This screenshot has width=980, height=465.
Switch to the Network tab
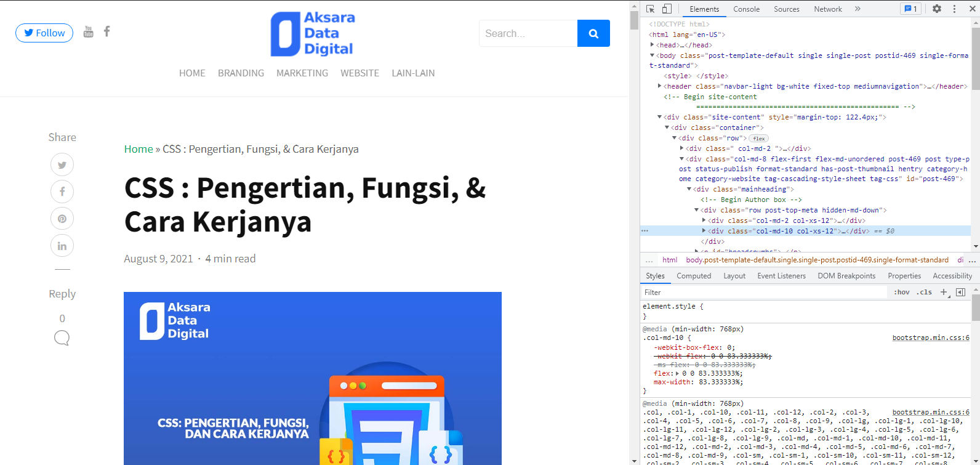coord(828,9)
